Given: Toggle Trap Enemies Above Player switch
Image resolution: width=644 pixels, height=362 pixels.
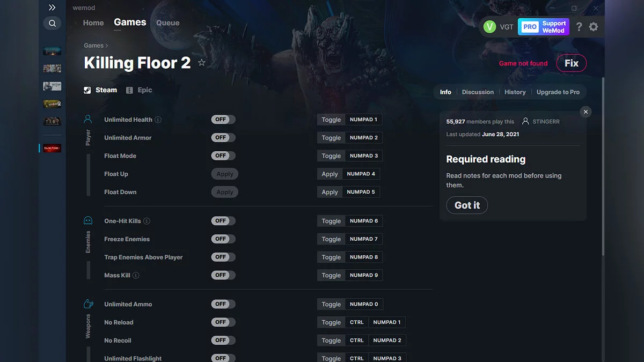Looking at the screenshot, I should coord(223,257).
